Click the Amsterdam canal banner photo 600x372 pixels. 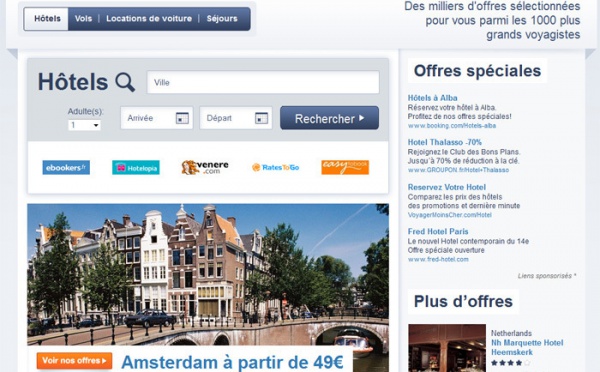click(208, 274)
